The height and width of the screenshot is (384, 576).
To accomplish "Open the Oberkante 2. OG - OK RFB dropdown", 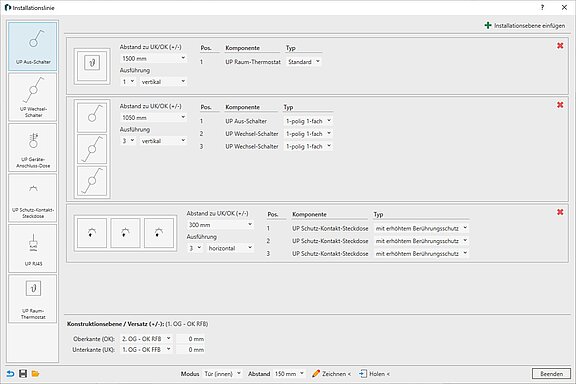I will (x=146, y=338).
